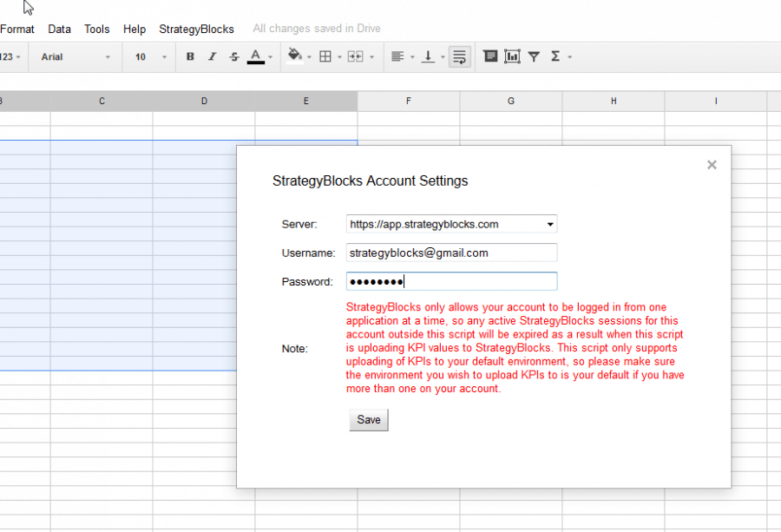Select column I header
The image size is (781, 532).
tap(716, 102)
